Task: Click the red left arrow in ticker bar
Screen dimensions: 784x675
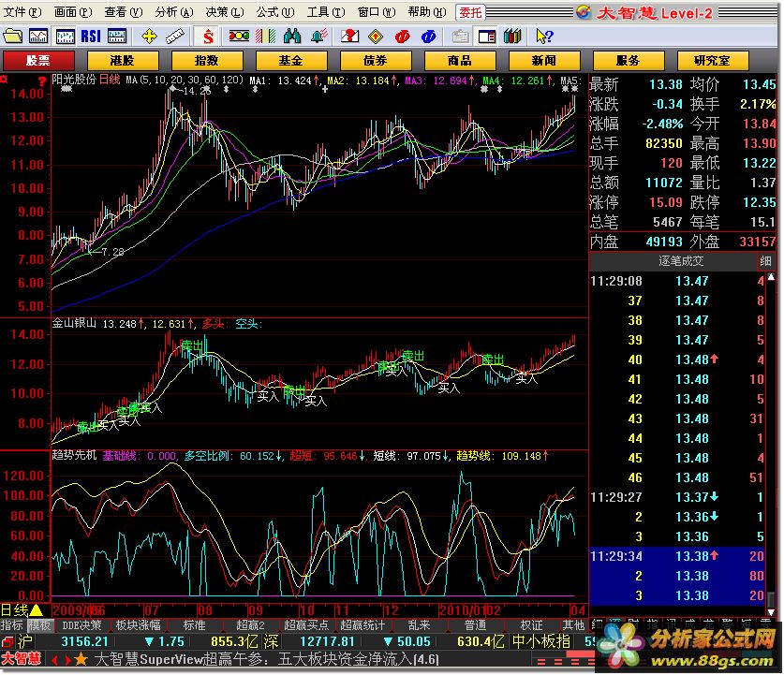Action: 54,661
